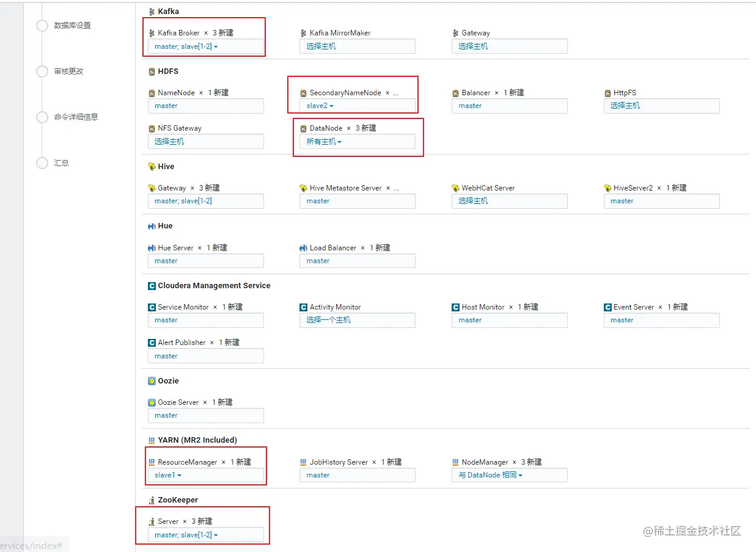Click the NameNode role icon
Screen dimensions: 756x552
(x=152, y=93)
